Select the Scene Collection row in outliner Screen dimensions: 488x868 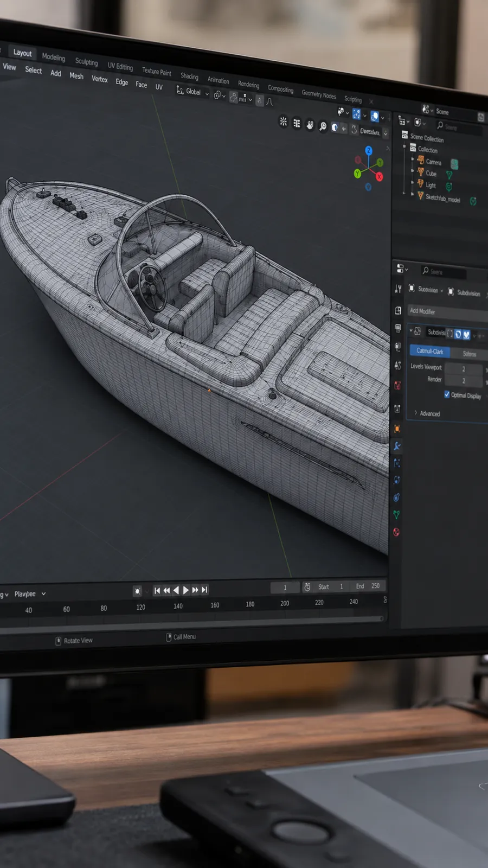coord(427,138)
